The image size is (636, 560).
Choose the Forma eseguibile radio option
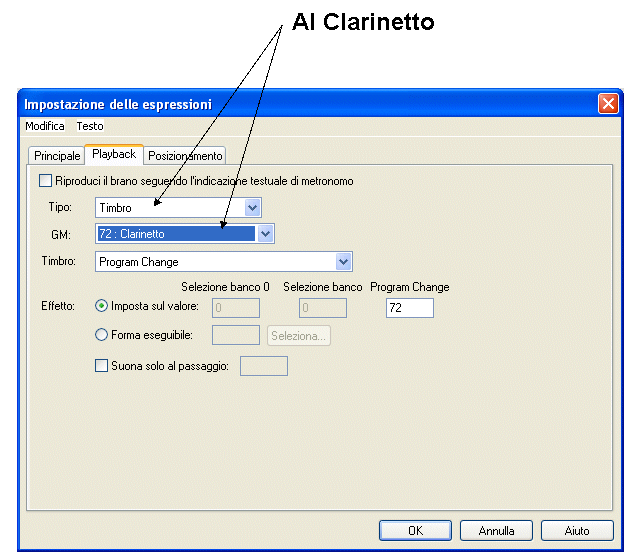pyautogui.click(x=101, y=336)
